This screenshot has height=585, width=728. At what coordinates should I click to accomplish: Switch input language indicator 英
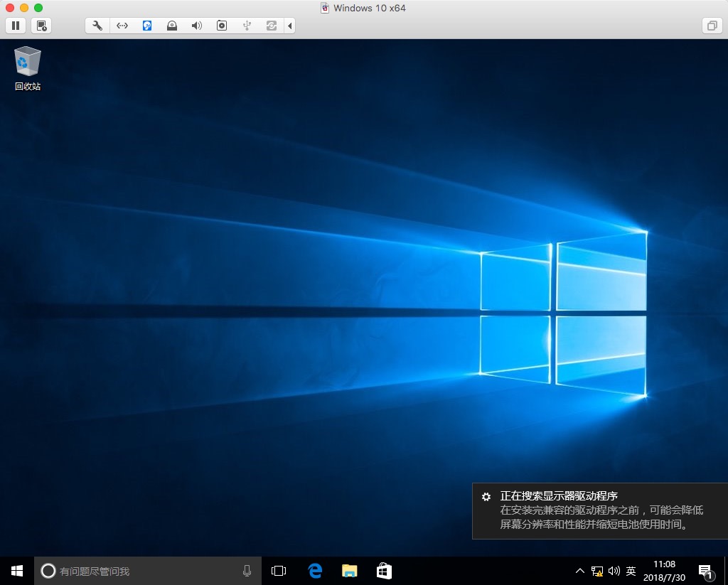(x=631, y=571)
